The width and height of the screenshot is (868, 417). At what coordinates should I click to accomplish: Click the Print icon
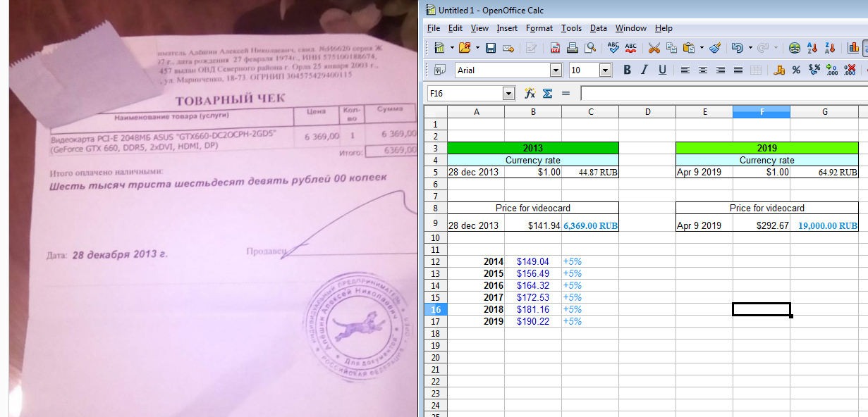pos(573,49)
